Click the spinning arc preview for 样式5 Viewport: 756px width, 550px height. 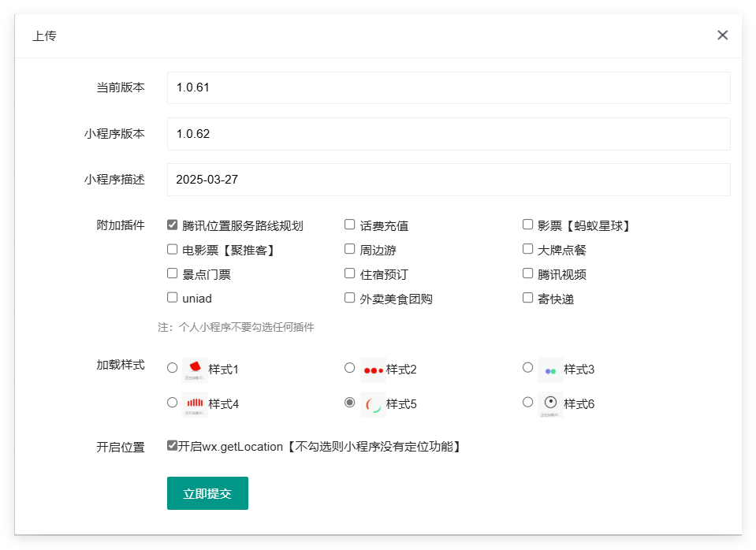click(x=373, y=404)
